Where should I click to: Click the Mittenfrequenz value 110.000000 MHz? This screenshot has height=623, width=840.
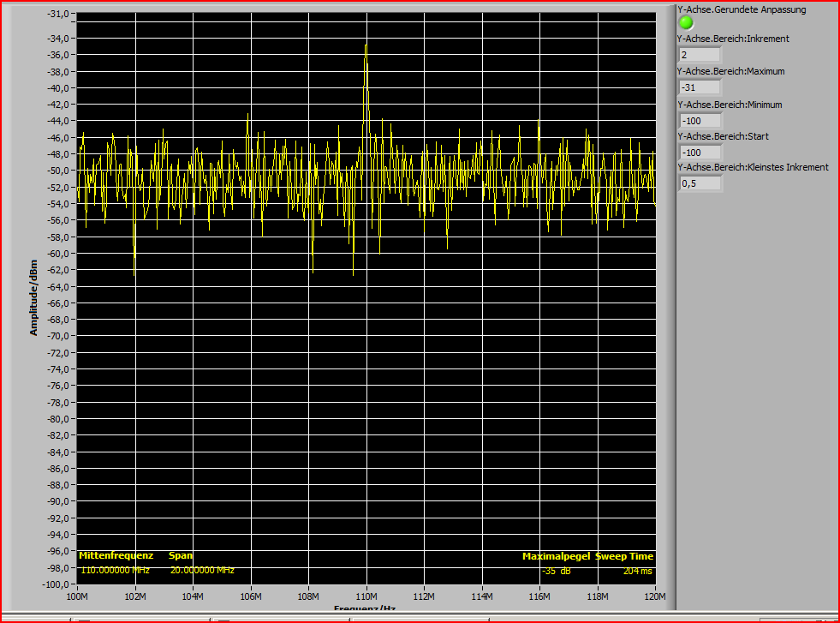pyautogui.click(x=116, y=570)
